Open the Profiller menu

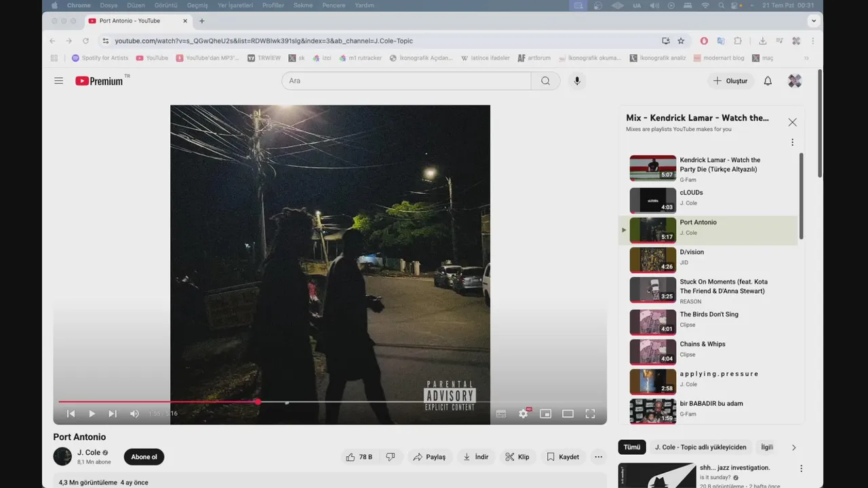coord(273,5)
